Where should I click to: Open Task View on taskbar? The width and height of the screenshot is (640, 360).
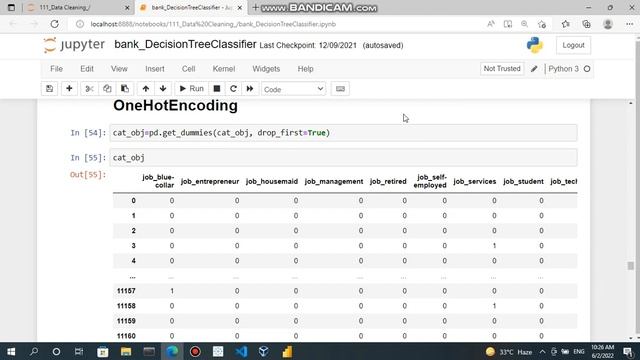(x=79, y=351)
